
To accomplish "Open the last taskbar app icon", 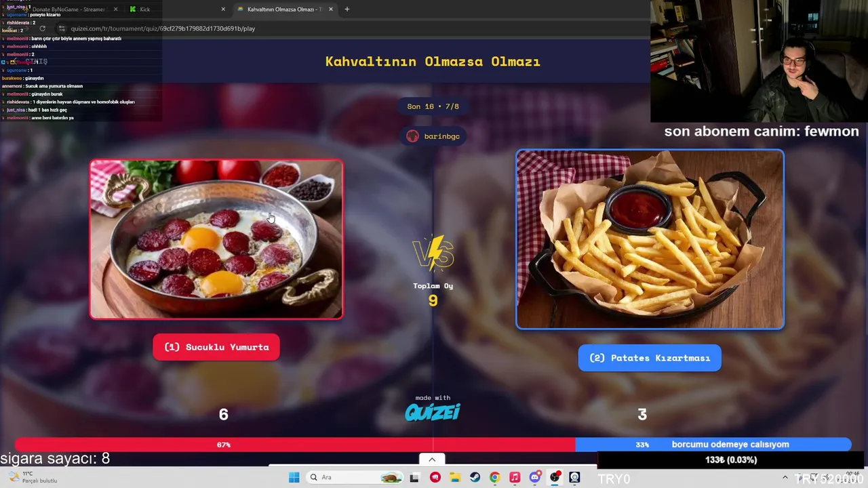I will [x=575, y=477].
